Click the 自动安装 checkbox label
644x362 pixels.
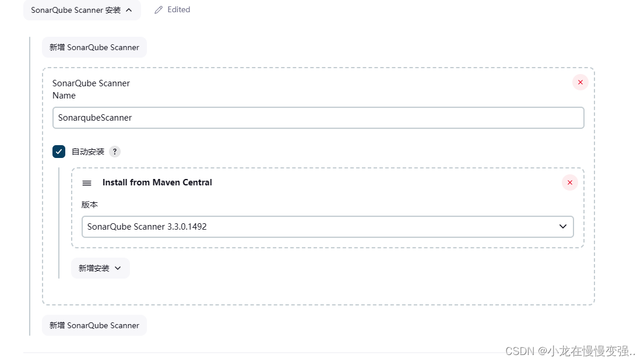pyautogui.click(x=88, y=152)
